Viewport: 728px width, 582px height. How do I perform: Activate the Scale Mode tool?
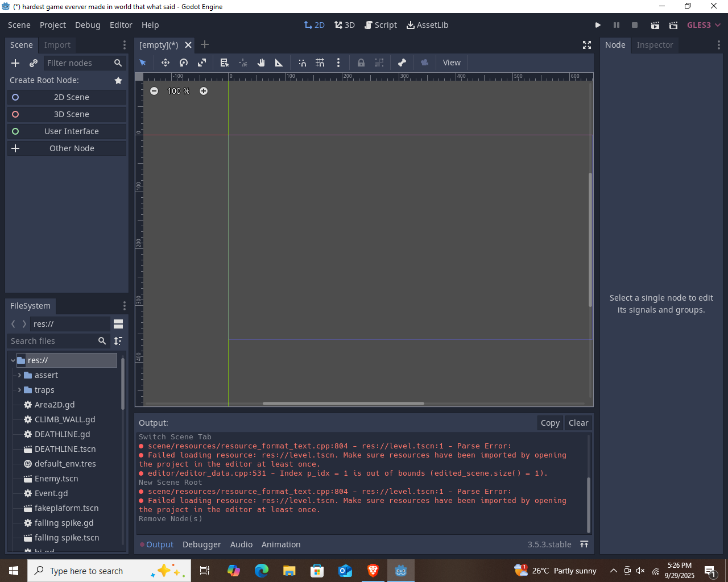pos(202,63)
